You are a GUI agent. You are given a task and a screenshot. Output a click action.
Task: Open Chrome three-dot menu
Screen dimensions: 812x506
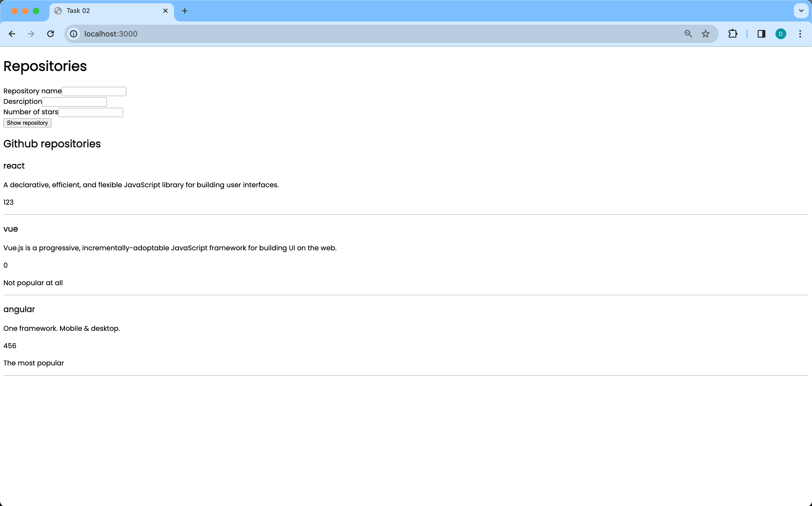click(800, 34)
